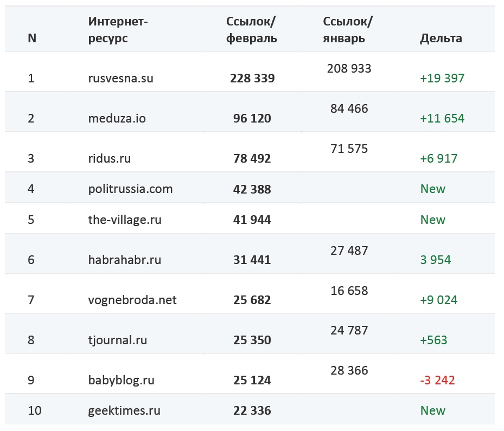Screen dimensions: 504x431
Task: Open the ridus.ru resource
Action: [110, 158]
